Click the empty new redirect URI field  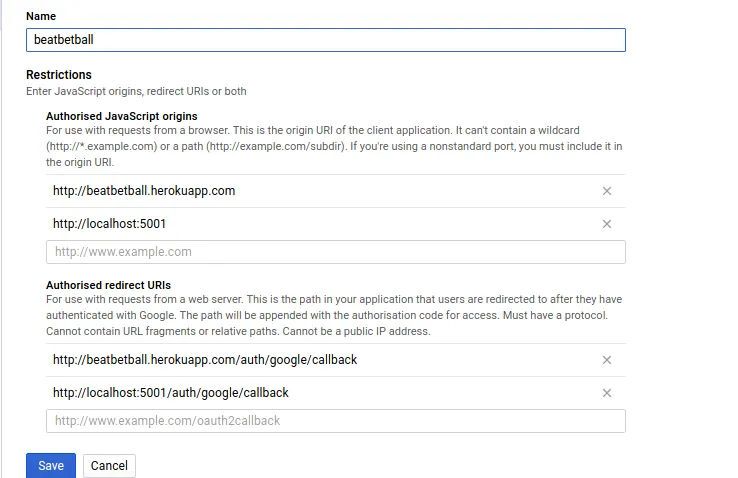pyautogui.click(x=335, y=421)
